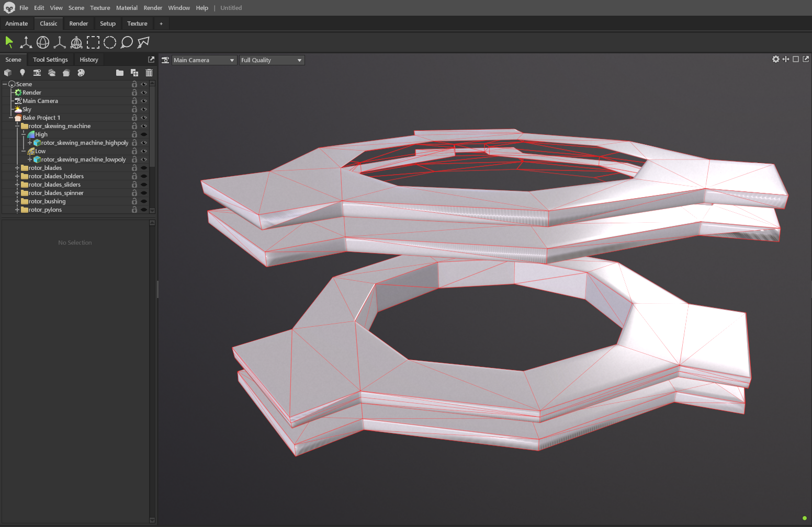Detach the viewport into a separate window
This screenshot has height=527, width=812.
(x=806, y=59)
